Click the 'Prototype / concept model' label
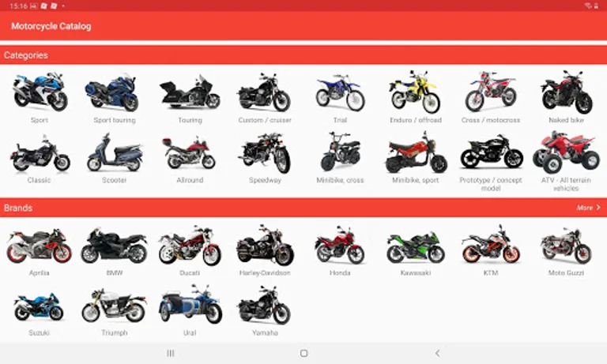607x364 pixels. tap(491, 184)
